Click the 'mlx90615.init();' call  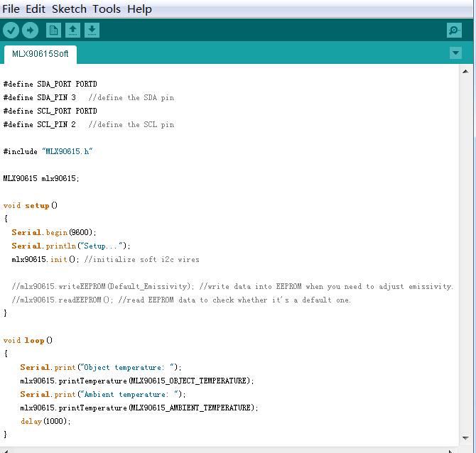point(45,259)
